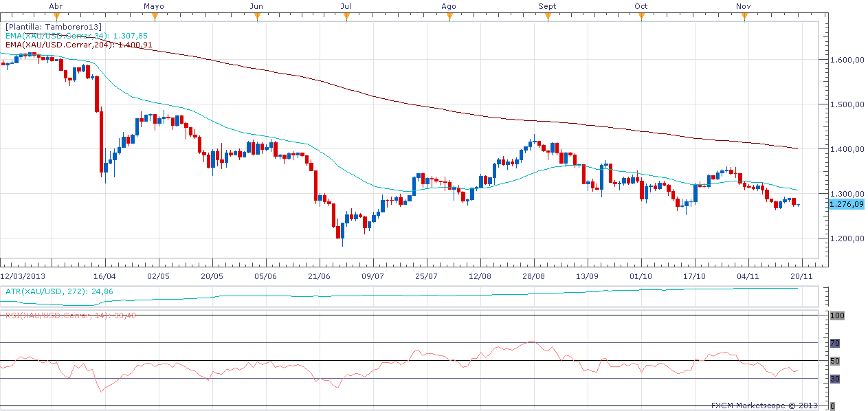Click the 16/04 date axis label
The width and height of the screenshot is (868, 411).
click(104, 276)
